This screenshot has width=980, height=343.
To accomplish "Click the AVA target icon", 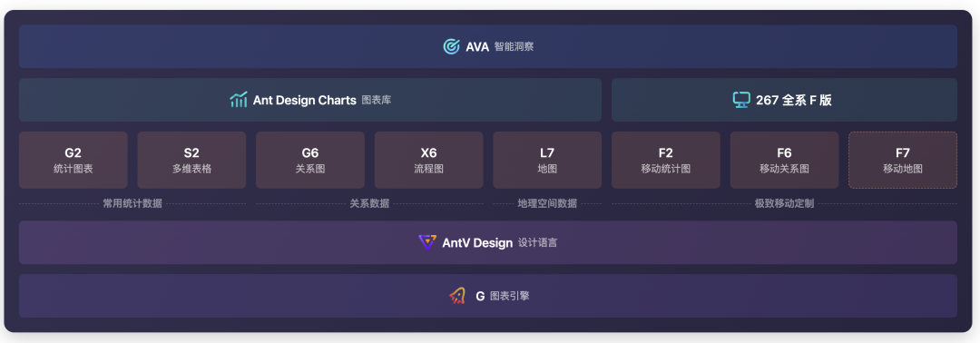I will 451,46.
